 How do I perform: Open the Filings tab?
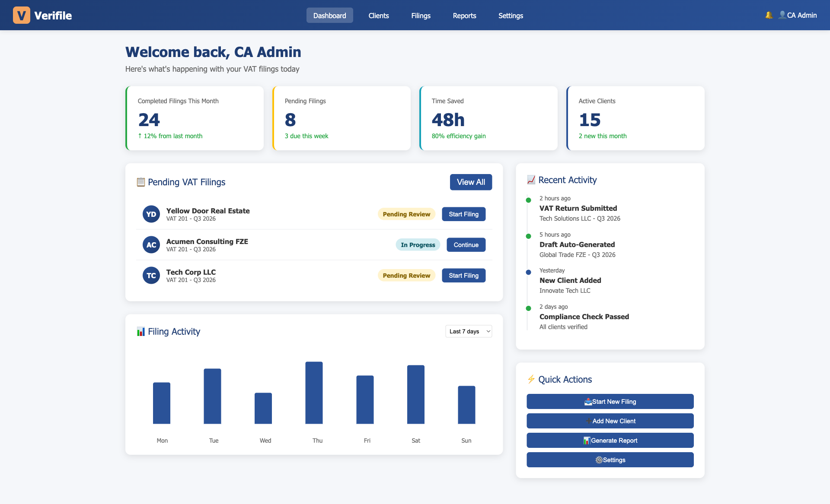coord(421,16)
